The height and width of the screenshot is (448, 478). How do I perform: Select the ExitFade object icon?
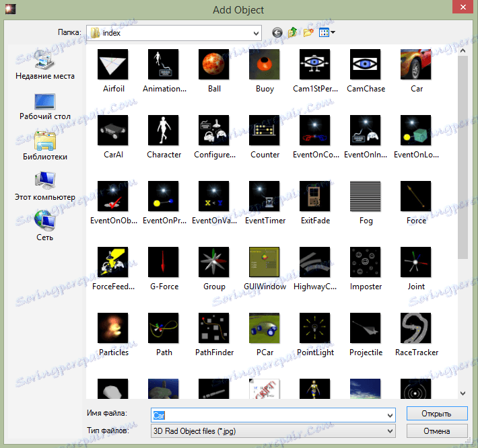315,196
